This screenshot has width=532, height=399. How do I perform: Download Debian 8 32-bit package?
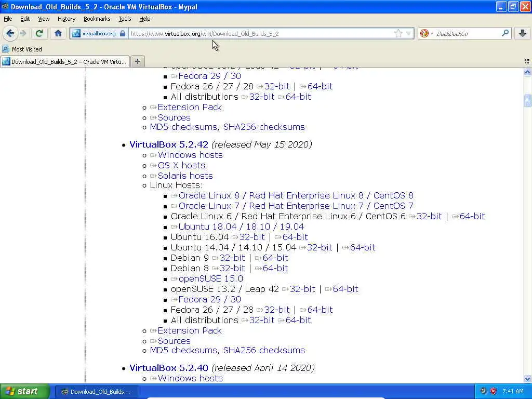coord(232,269)
